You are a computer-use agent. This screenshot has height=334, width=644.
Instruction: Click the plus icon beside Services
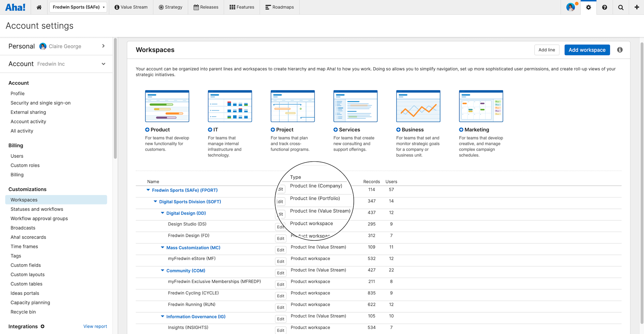pos(336,130)
